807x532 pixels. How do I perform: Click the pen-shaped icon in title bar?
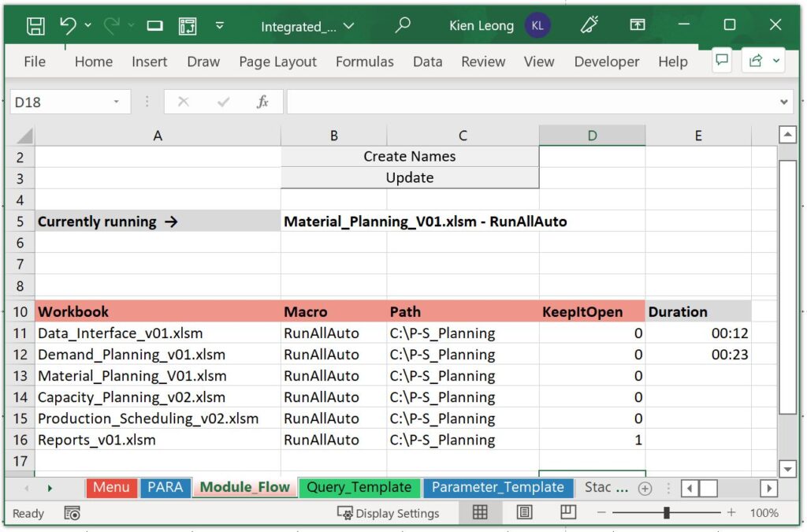(x=589, y=24)
